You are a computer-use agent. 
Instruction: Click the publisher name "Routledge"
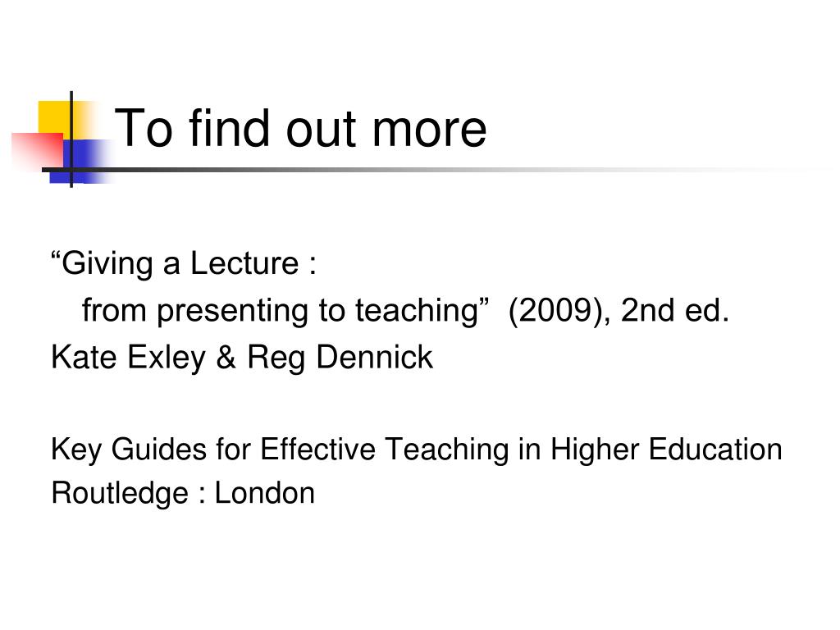120,494
